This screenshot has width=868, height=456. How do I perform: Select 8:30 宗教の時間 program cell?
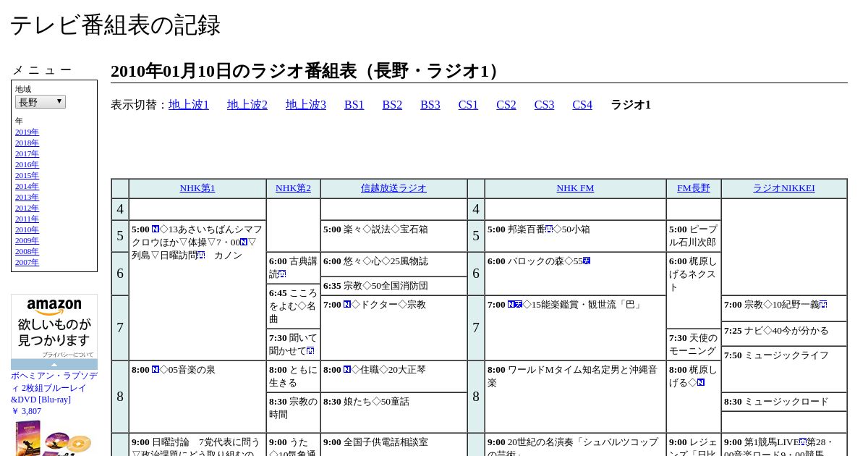[293, 413]
